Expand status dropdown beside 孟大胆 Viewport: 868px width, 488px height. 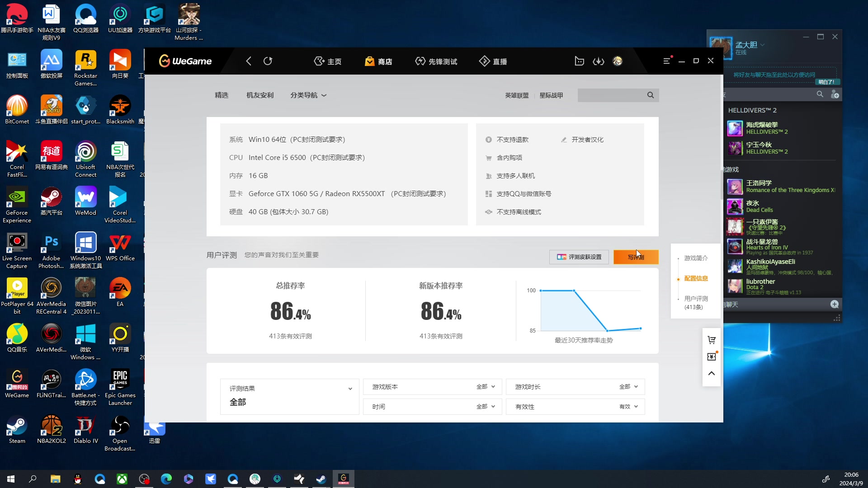pos(762,45)
